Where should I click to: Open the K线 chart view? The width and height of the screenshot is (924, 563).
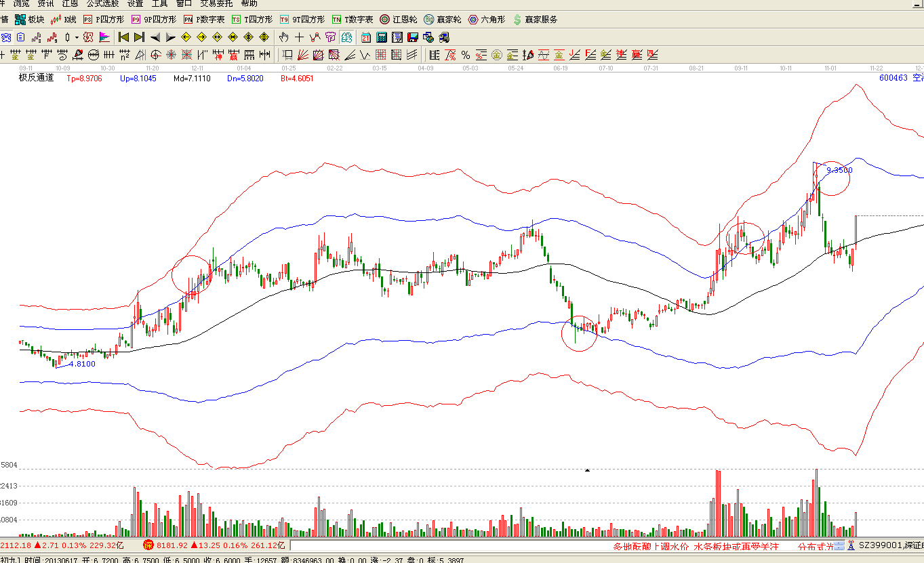pos(64,20)
